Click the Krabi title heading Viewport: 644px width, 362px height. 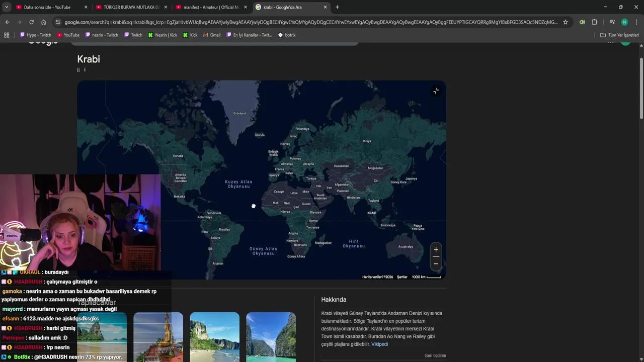[89, 59]
